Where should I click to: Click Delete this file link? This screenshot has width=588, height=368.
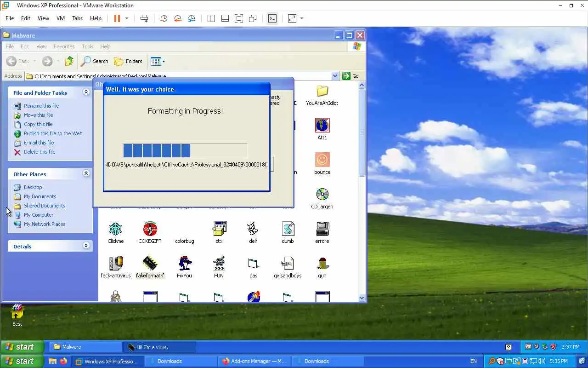(x=40, y=152)
